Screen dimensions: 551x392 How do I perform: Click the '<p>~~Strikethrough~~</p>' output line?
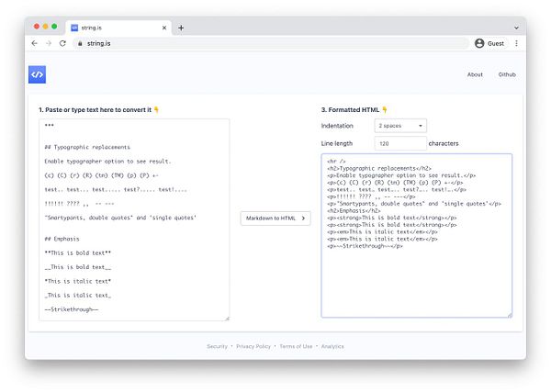coord(365,246)
